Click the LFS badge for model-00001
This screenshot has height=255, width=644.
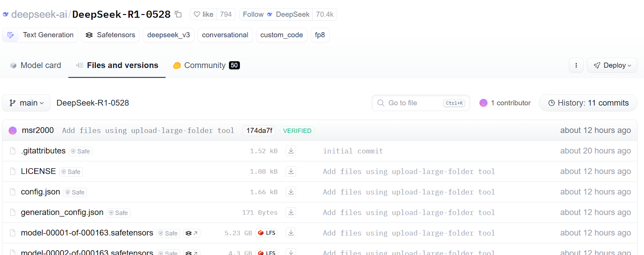point(266,233)
